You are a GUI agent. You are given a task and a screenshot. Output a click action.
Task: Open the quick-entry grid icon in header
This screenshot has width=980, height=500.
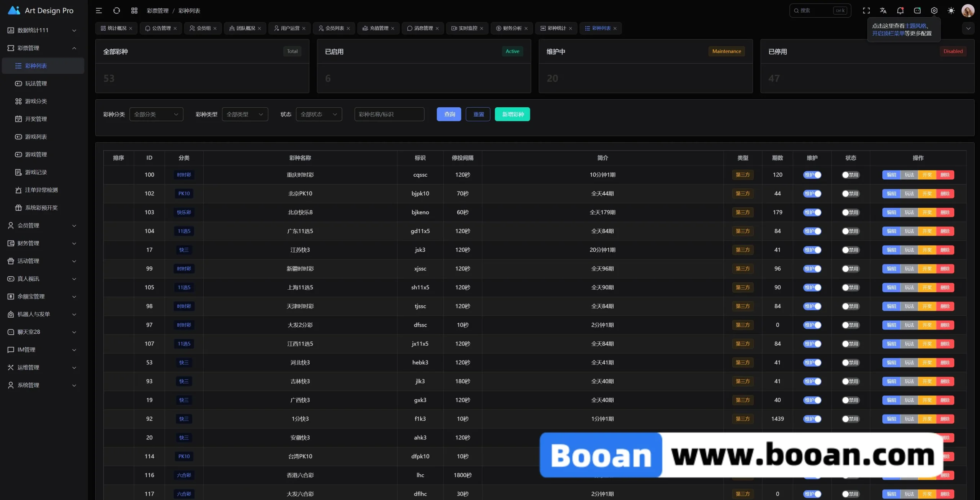(x=134, y=11)
